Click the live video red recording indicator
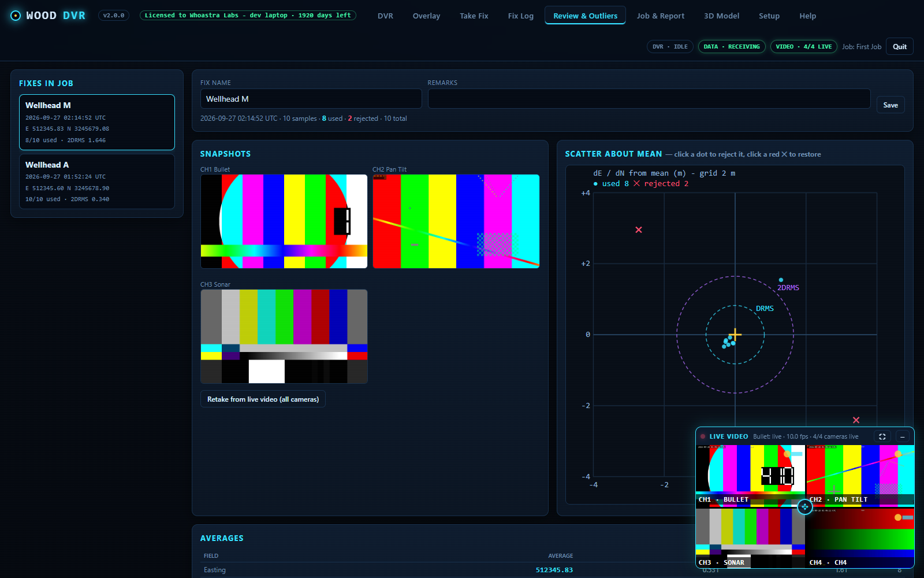The width and height of the screenshot is (924, 578). click(x=703, y=436)
